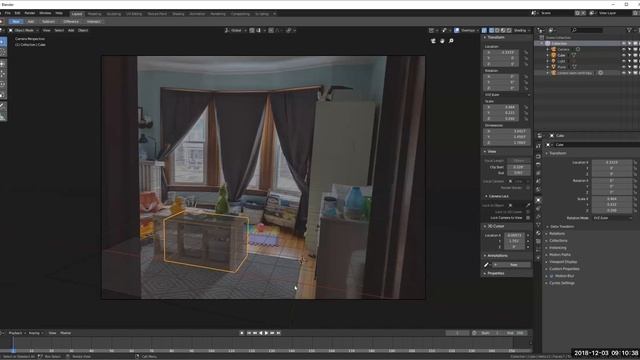Click the outliner search field
640x360 pixels.
[x=587, y=30]
